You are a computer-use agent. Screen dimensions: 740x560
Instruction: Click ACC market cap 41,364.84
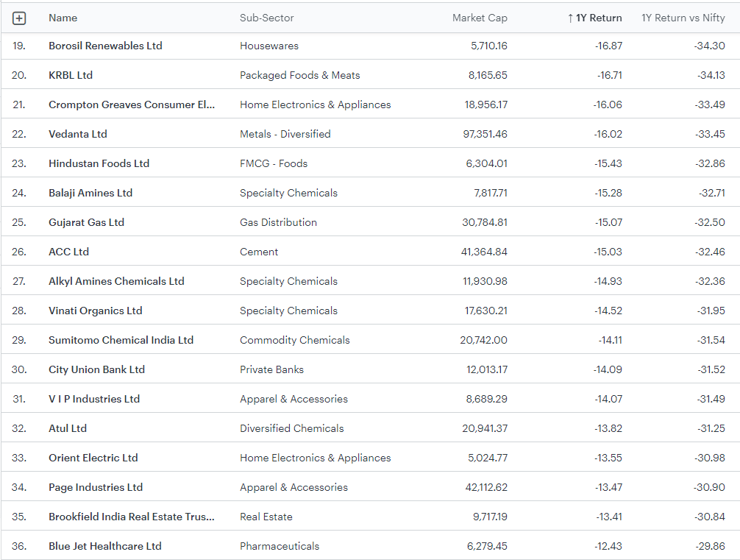(x=484, y=252)
